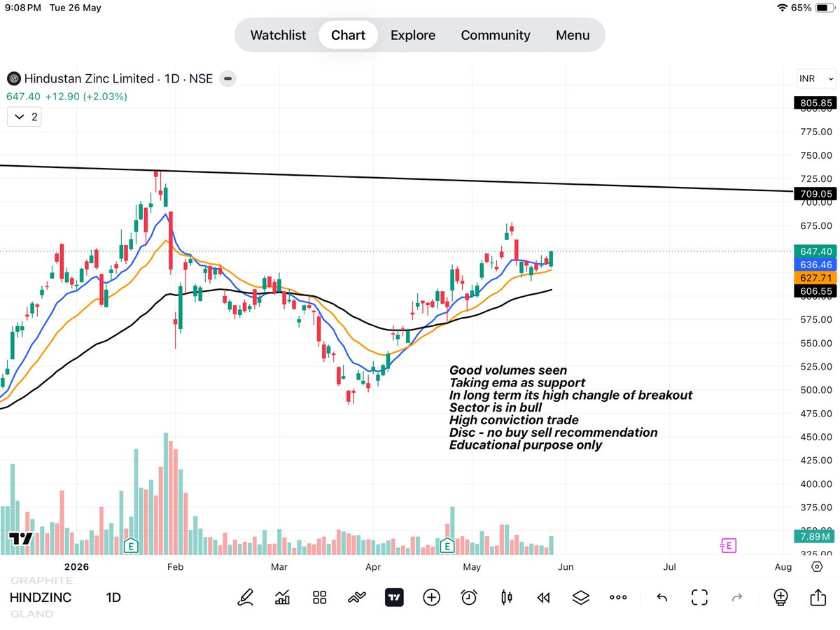
Task: Enter fullscreen mode with the frame icon
Action: point(699,597)
